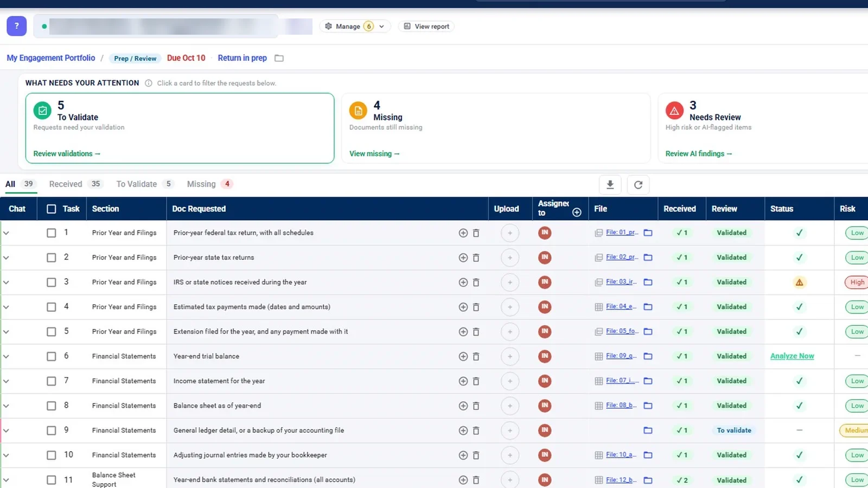The width and height of the screenshot is (868, 488).
Task: Click the To validate status in row 9
Action: tap(734, 431)
